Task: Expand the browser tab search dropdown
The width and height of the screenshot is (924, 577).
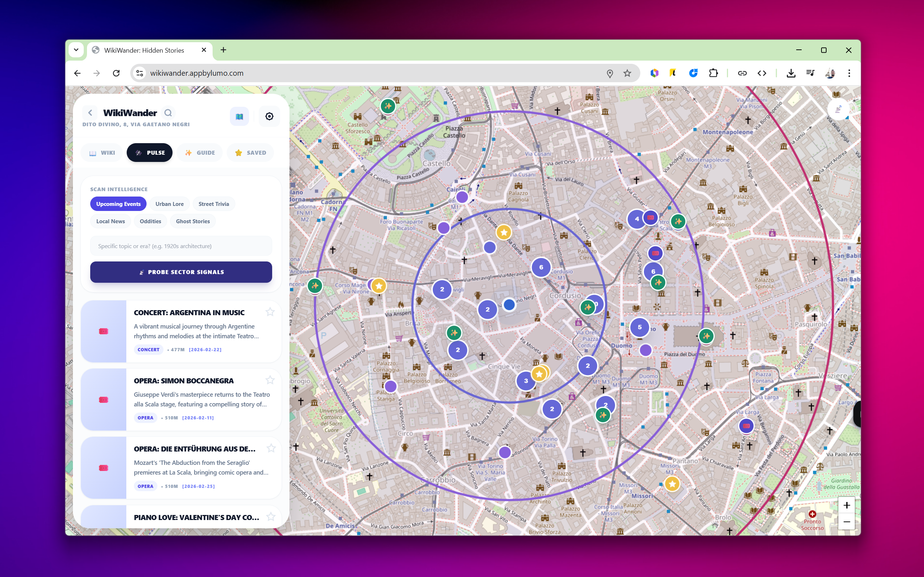Action: [x=76, y=50]
